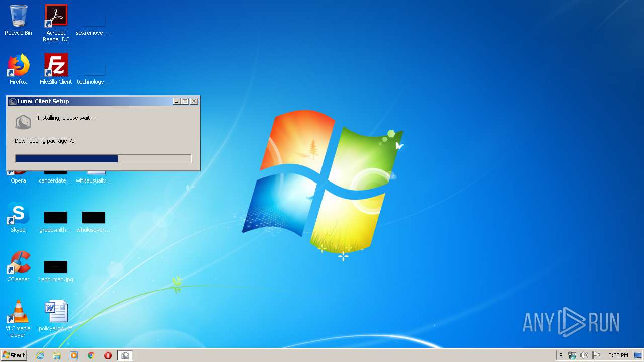Select the Opera desktop label

pos(18,180)
